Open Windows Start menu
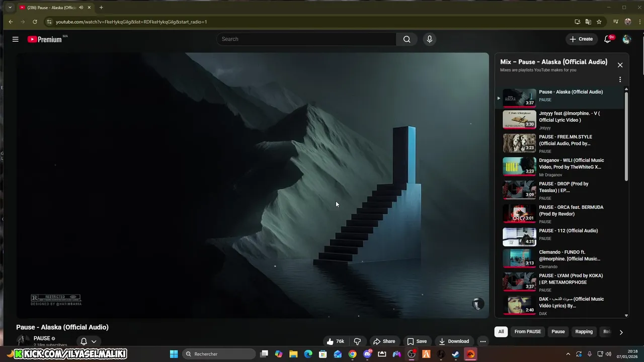 (174, 354)
